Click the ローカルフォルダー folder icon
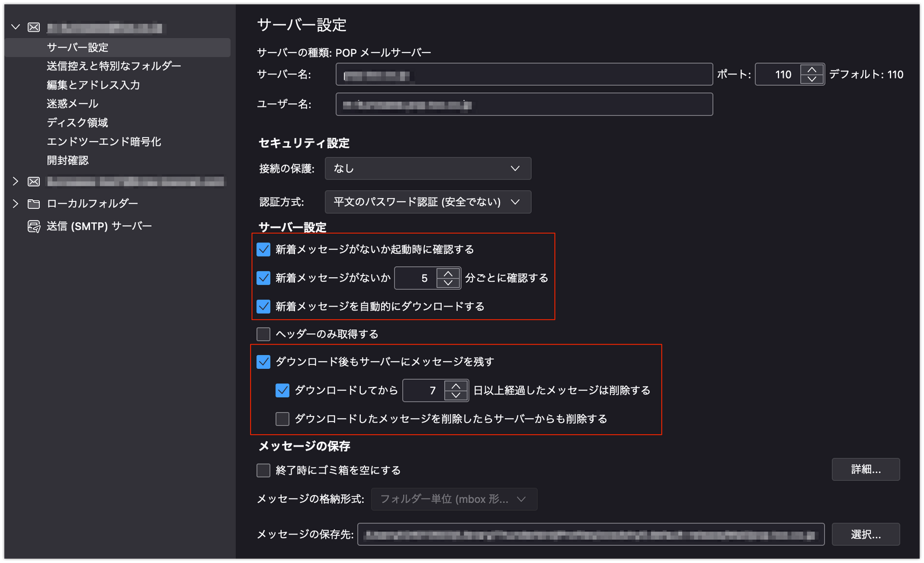Screen dimensions: 924x563 [x=34, y=204]
